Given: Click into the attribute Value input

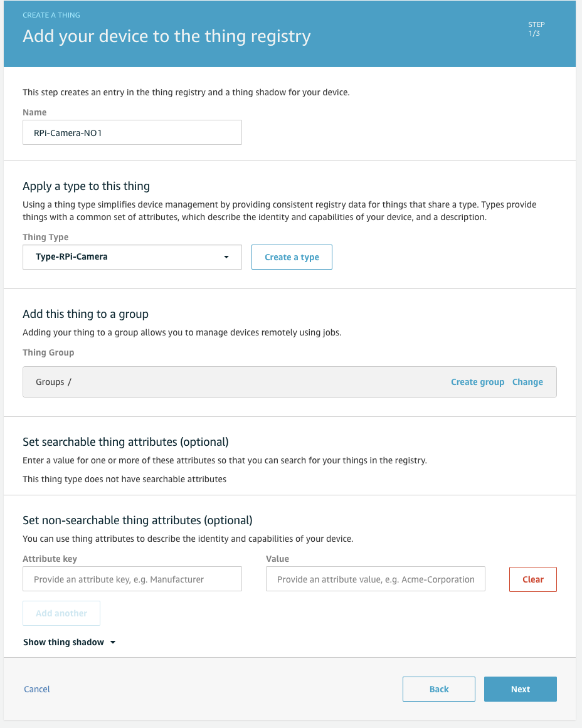Looking at the screenshot, I should 375,579.
